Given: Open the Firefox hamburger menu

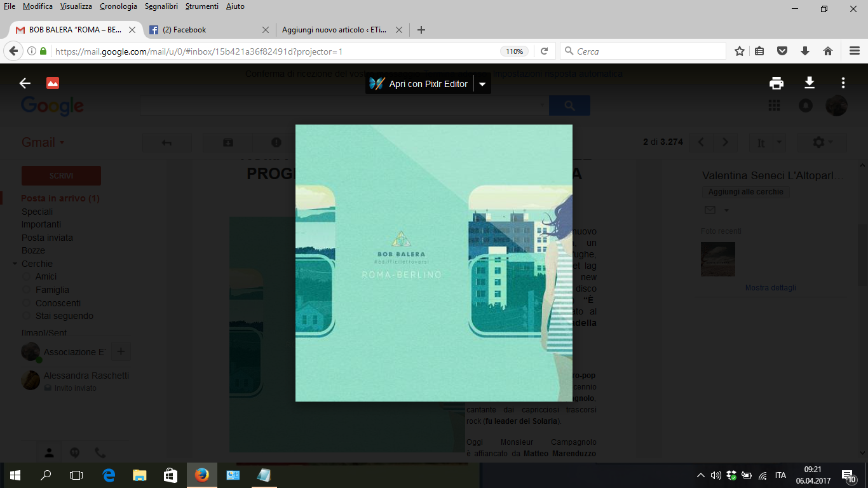Looking at the screenshot, I should pos(855,51).
